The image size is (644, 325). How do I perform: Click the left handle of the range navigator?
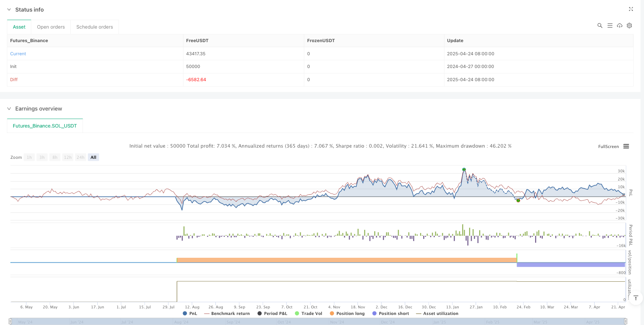pyautogui.click(x=10, y=321)
